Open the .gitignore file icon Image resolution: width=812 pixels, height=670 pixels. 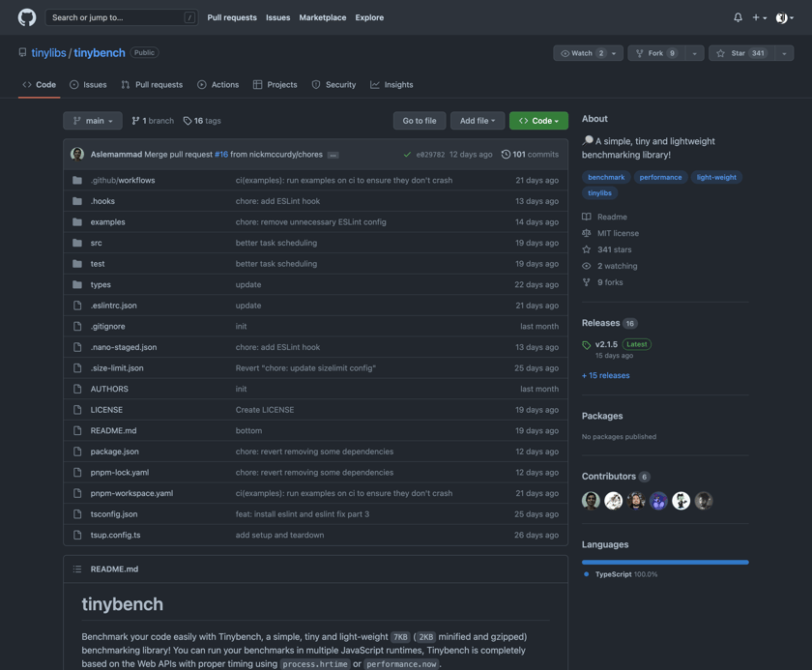77,326
